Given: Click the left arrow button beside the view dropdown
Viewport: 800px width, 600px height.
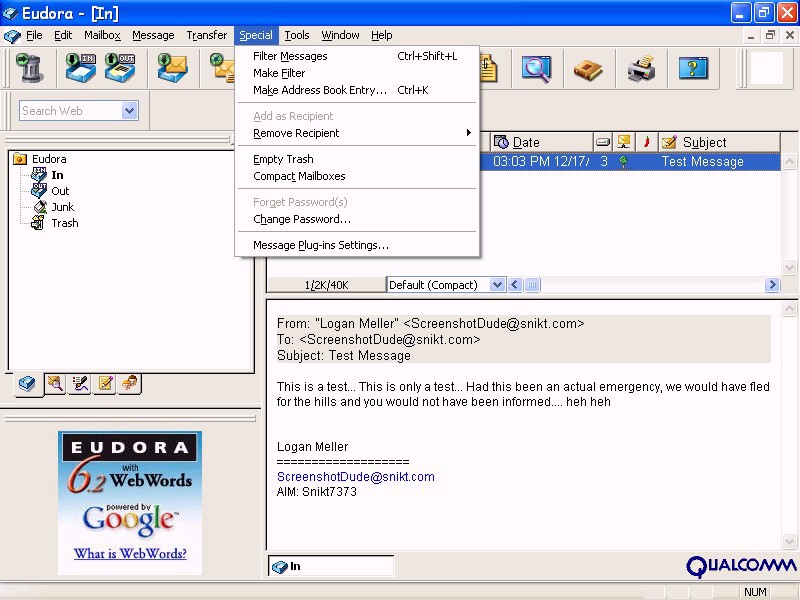Looking at the screenshot, I should (515, 285).
